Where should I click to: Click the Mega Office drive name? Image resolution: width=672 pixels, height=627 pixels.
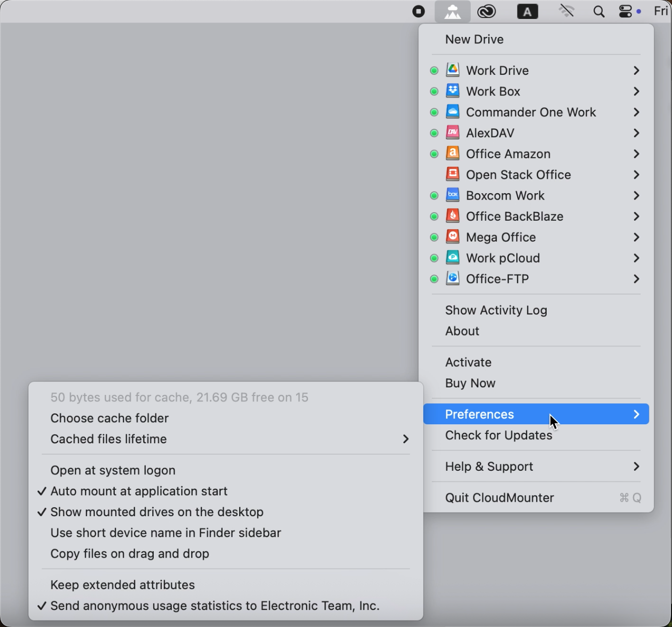tap(501, 238)
